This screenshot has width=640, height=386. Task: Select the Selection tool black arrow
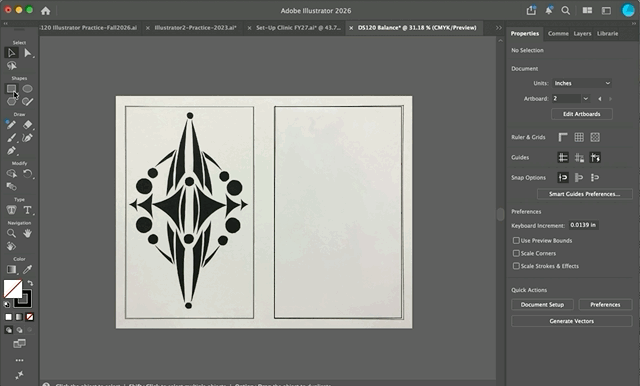(11, 53)
